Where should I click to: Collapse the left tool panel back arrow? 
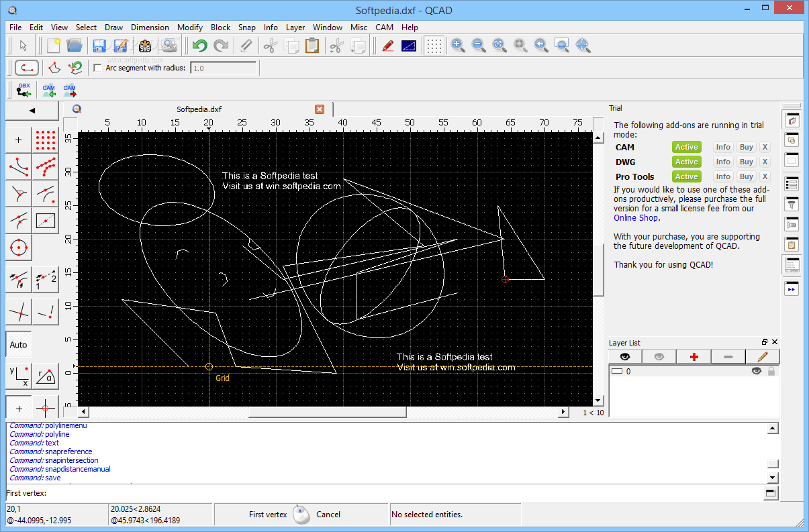point(32,111)
